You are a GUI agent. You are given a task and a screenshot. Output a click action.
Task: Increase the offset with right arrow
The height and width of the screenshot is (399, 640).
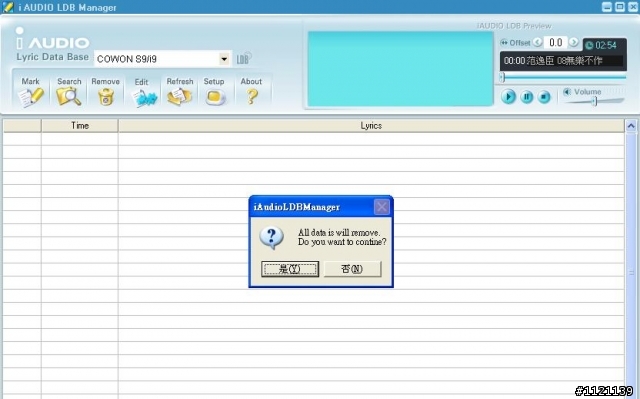click(x=573, y=42)
